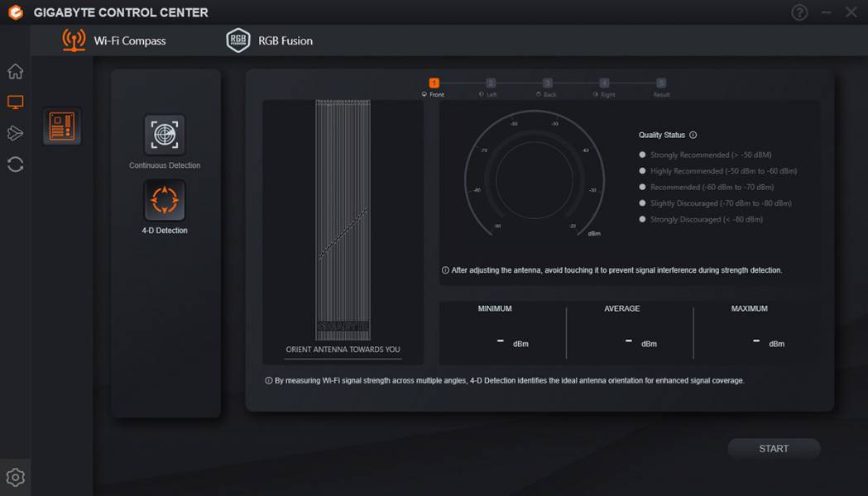The width and height of the screenshot is (868, 496).
Task: Click the update refresh sidebar icon
Action: tap(16, 165)
